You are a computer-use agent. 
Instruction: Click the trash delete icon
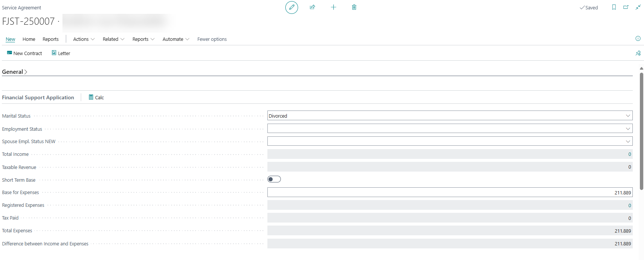354,7
